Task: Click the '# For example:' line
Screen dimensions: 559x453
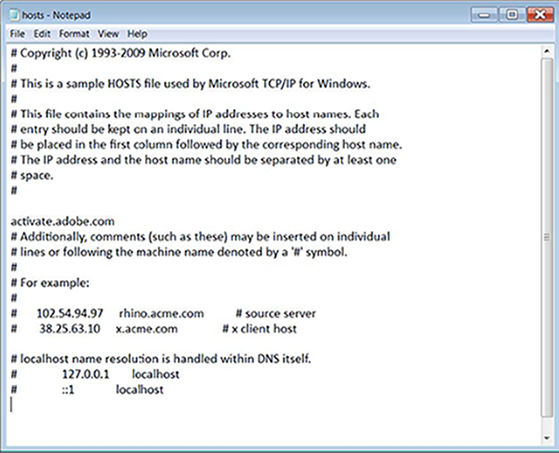Action: pos(50,283)
